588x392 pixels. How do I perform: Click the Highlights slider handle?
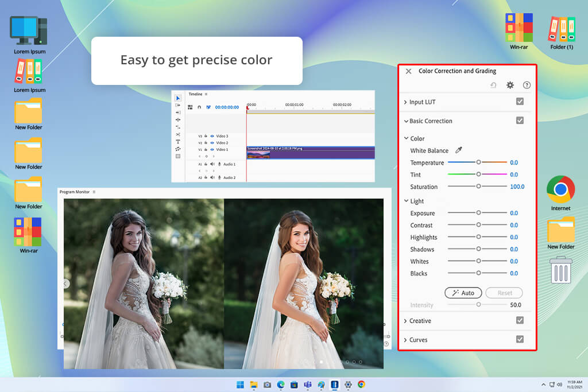pos(478,236)
